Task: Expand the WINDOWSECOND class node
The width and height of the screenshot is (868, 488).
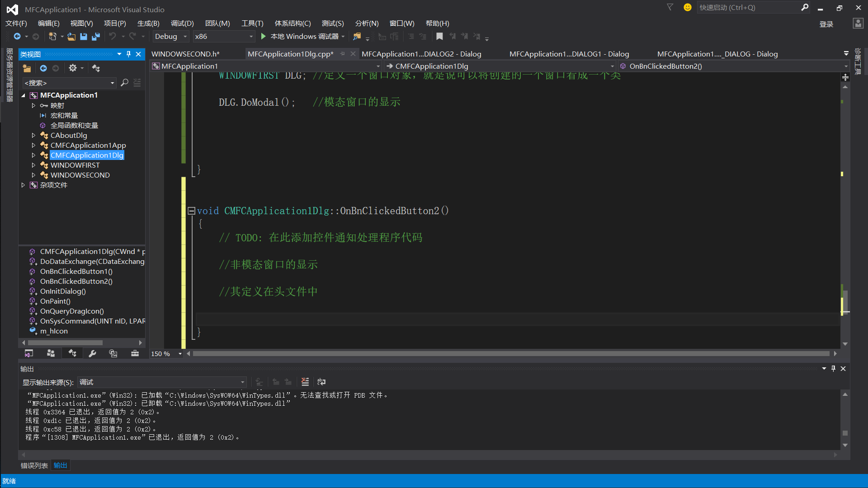Action: 33,175
